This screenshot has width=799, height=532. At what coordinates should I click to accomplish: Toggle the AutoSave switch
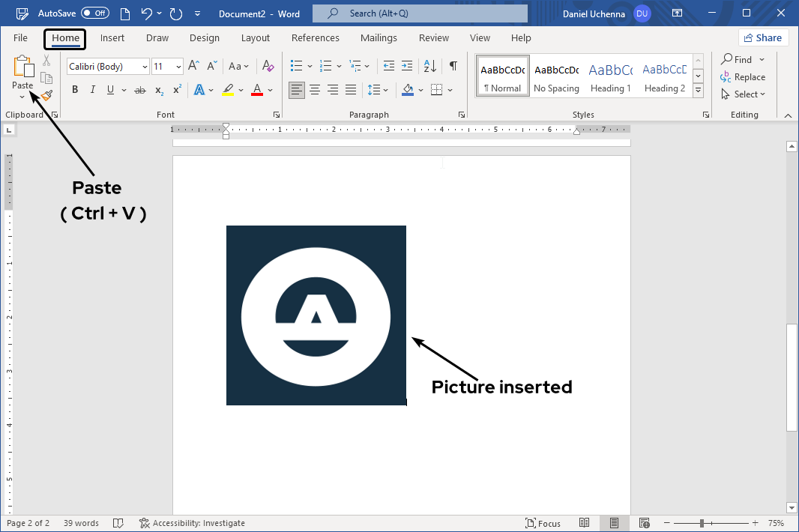[x=94, y=12]
